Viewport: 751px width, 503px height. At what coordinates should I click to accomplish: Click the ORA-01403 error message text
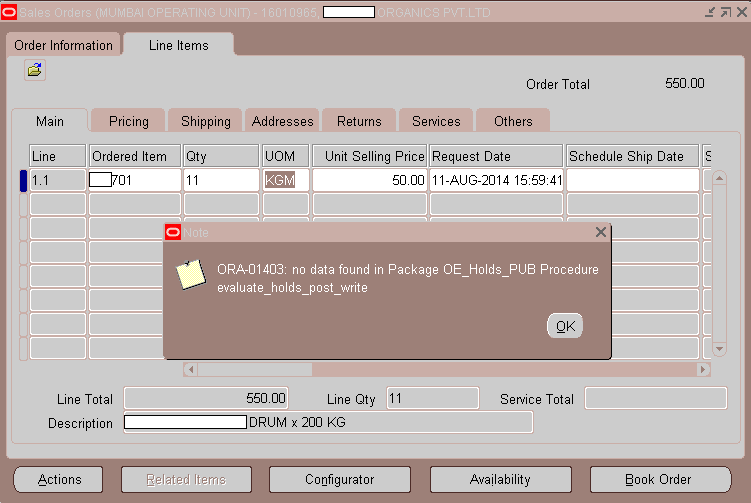(408, 278)
